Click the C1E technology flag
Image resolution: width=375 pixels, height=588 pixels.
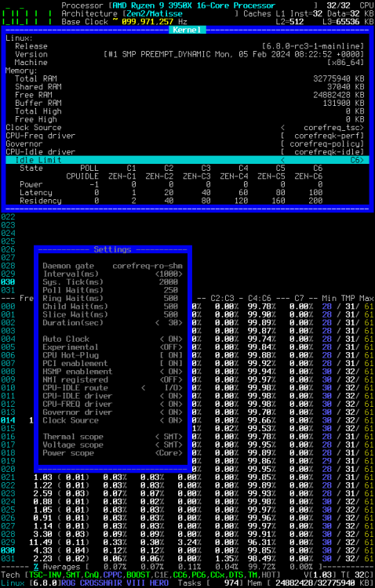162,575
